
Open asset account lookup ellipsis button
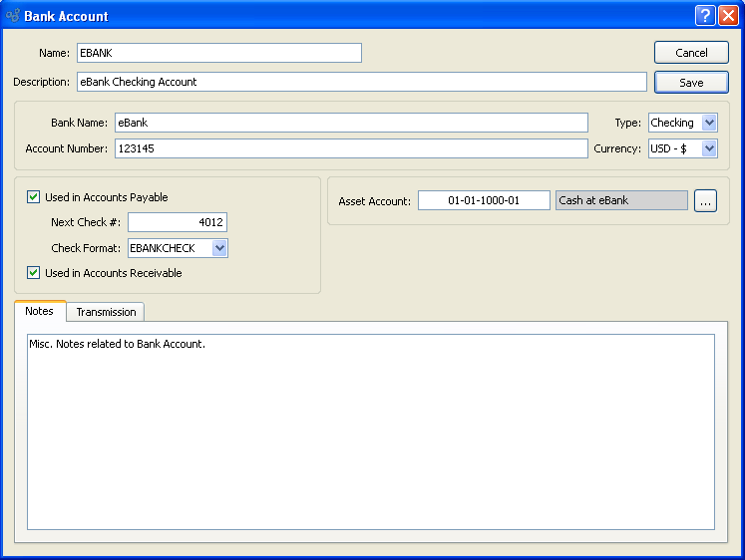coord(705,200)
